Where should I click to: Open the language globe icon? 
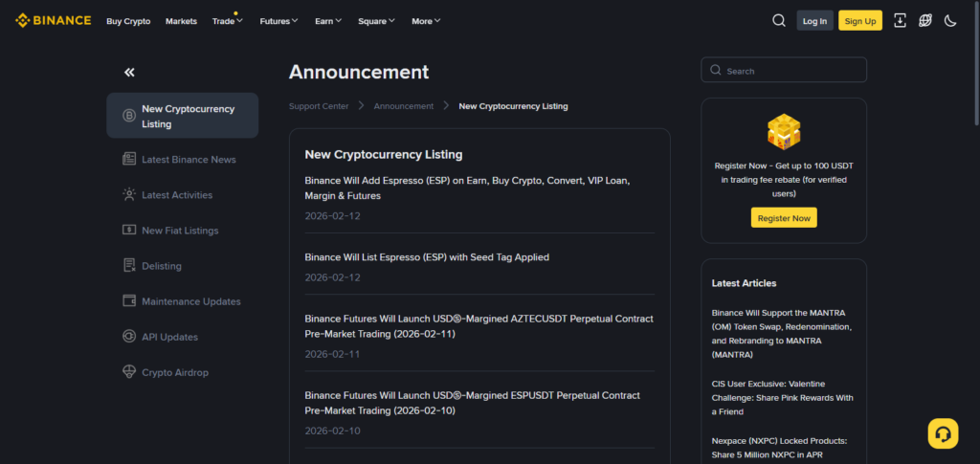click(925, 21)
